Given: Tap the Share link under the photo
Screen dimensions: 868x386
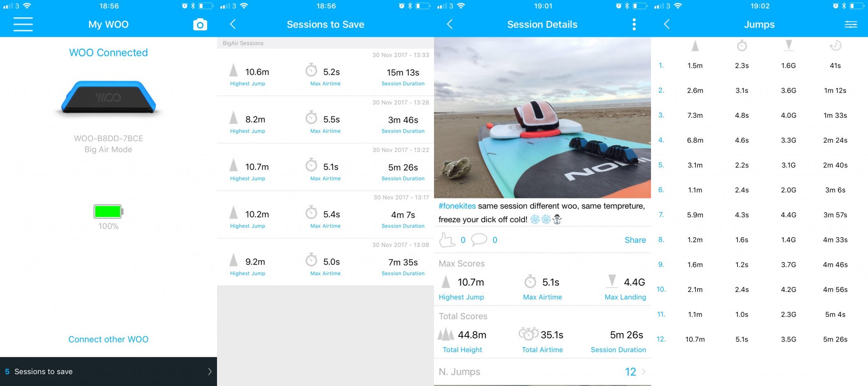Looking at the screenshot, I should [x=635, y=240].
